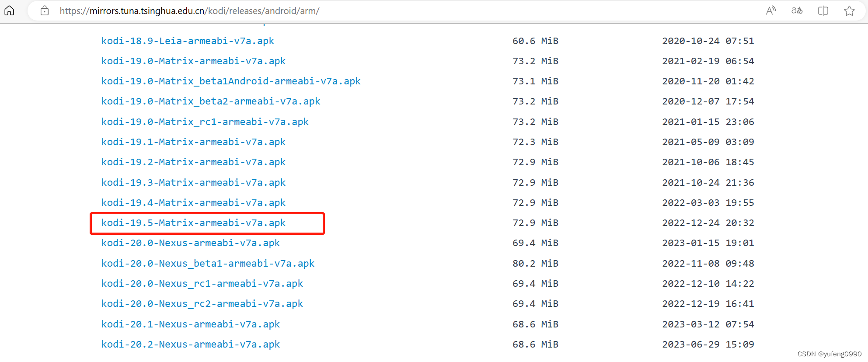Image resolution: width=868 pixels, height=362 pixels.
Task: Open kodi-19.0-Matrix_rc1-armeabi-v7a.apk link
Action: (205, 122)
